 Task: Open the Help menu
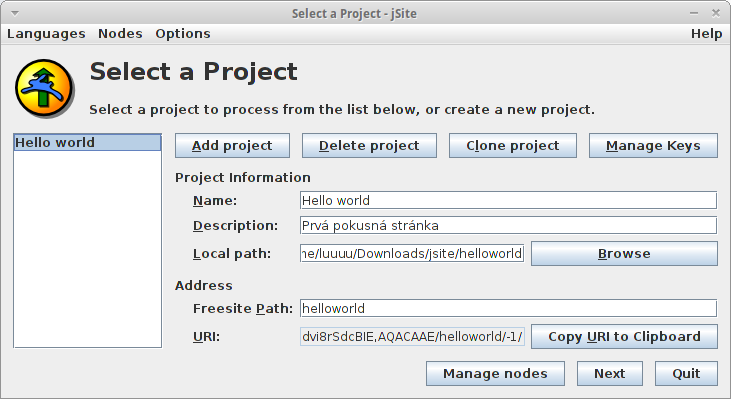click(706, 34)
